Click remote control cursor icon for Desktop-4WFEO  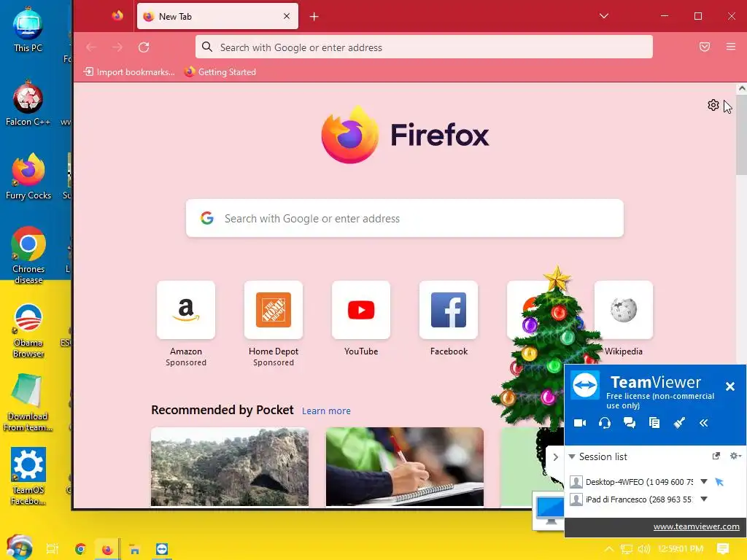click(x=719, y=482)
